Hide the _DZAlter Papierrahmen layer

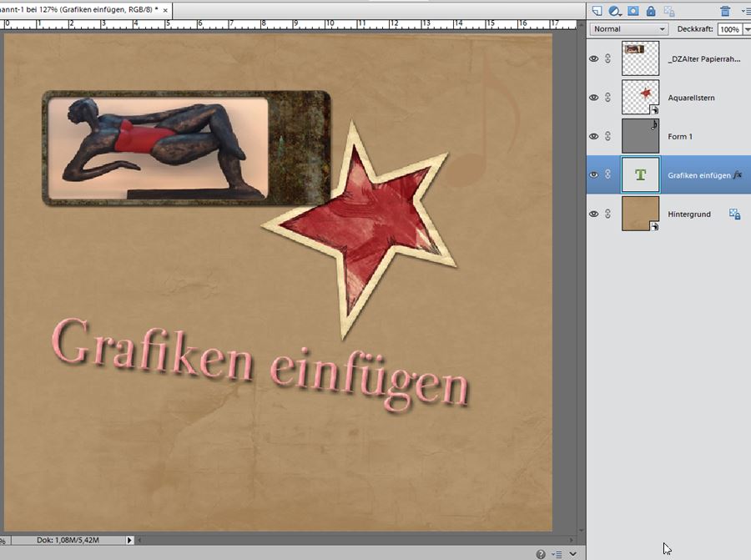click(x=594, y=59)
